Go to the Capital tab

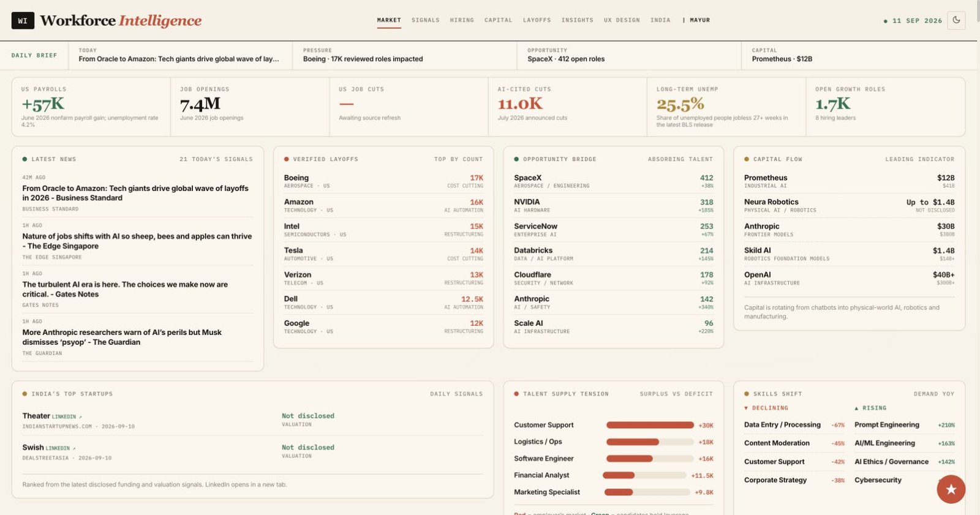[498, 20]
